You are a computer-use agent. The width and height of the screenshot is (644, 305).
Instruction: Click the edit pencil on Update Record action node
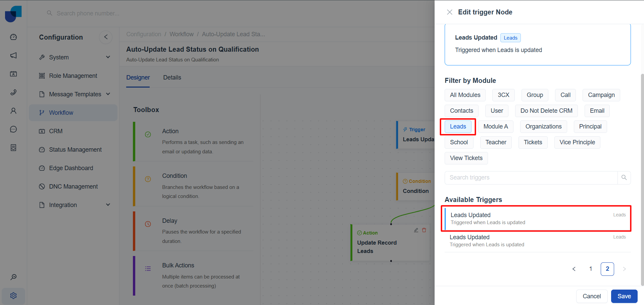416,230
